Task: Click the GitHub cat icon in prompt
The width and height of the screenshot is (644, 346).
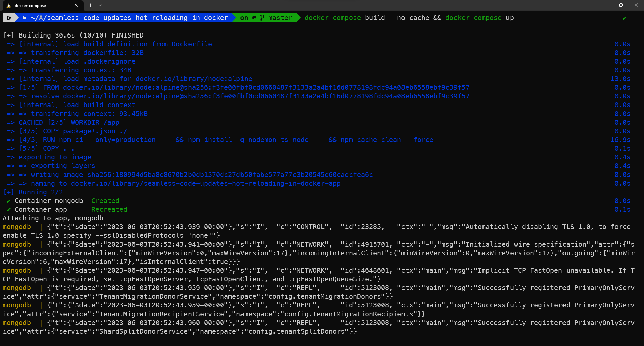Action: click(x=254, y=18)
